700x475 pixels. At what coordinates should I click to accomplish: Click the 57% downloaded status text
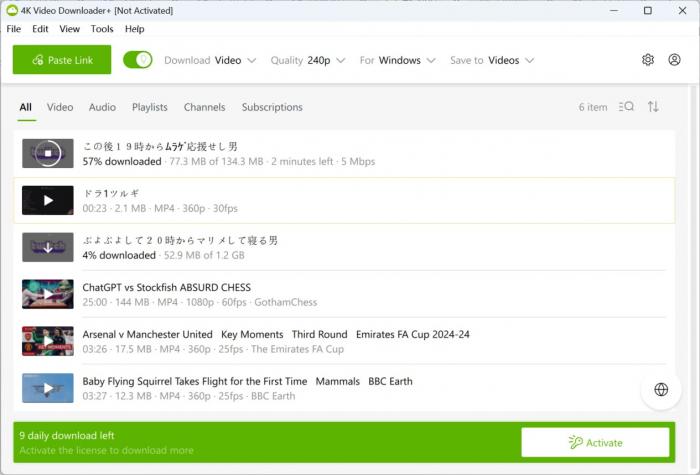[122, 162]
